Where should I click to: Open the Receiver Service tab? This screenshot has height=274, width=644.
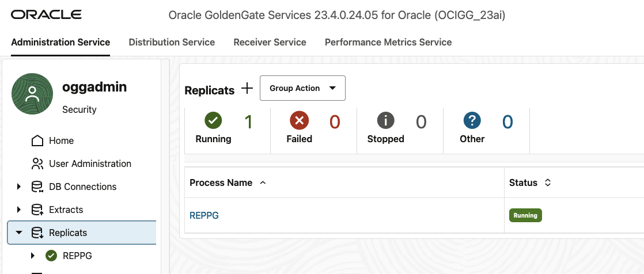[x=270, y=42]
